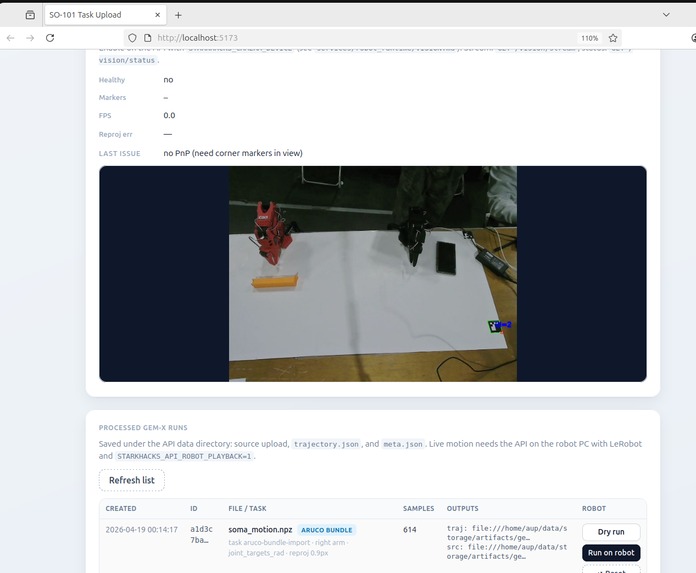
Task: Open the list all tabs chevron
Action: (666, 15)
